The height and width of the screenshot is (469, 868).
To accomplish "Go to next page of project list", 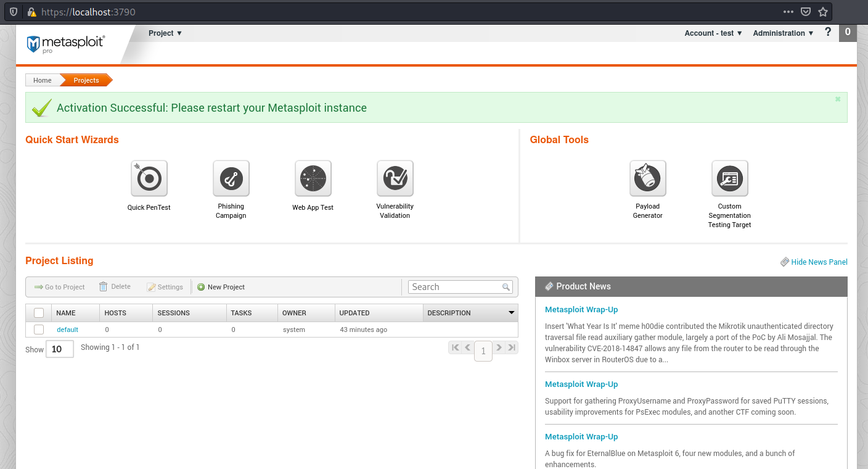I will [499, 347].
